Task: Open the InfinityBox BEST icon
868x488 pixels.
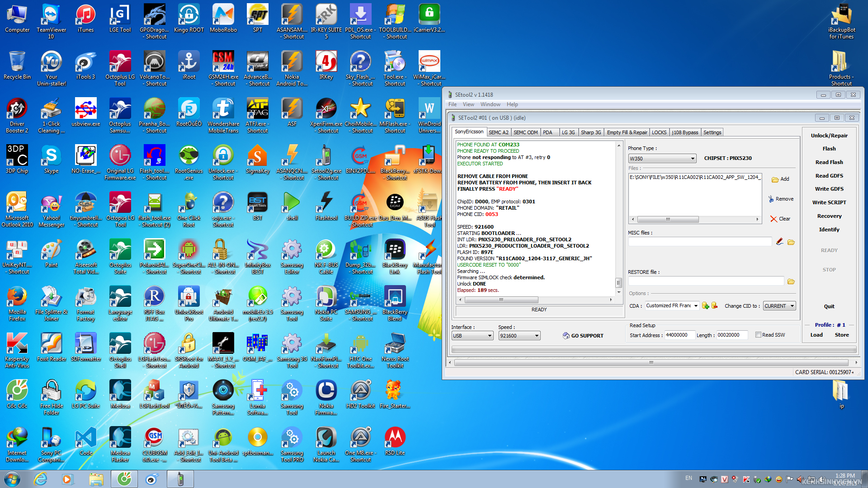Action: [x=258, y=256]
